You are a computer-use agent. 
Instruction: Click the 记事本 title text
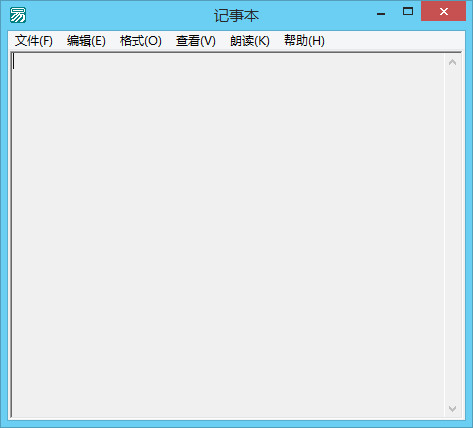[236, 16]
